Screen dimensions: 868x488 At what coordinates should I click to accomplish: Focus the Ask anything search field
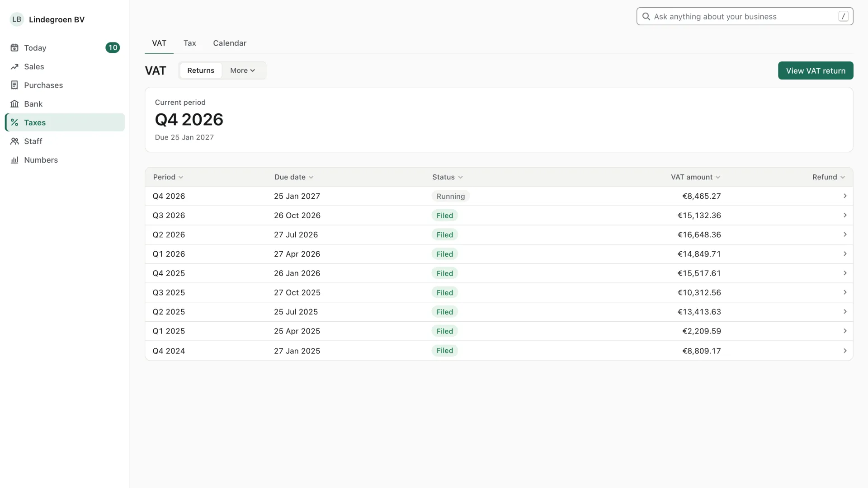745,17
